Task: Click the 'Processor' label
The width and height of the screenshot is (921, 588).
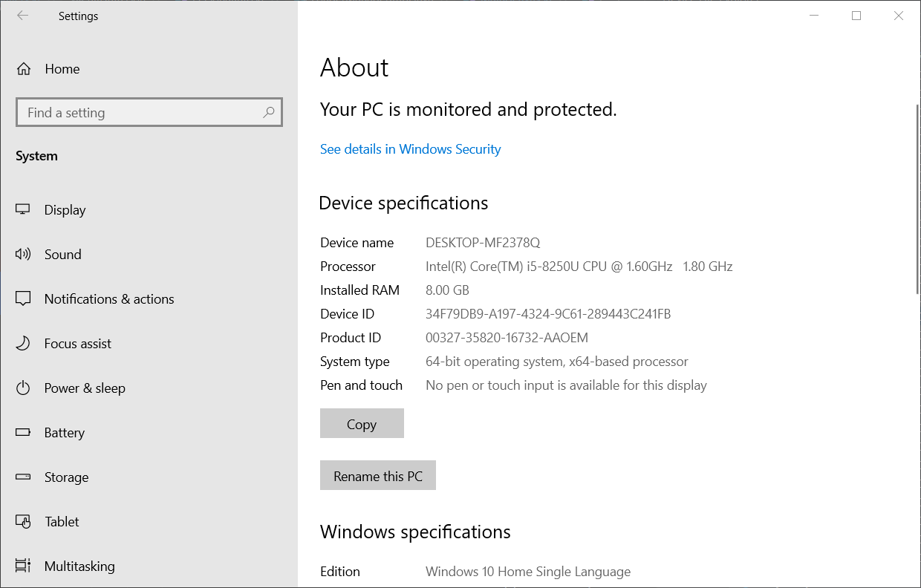Action: tap(348, 267)
